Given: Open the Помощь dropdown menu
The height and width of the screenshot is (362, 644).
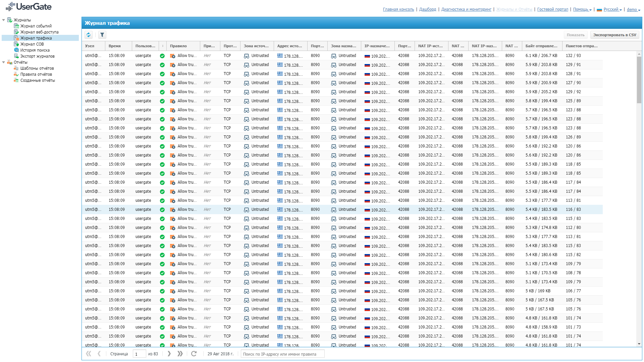Looking at the screenshot, I should coord(582,9).
